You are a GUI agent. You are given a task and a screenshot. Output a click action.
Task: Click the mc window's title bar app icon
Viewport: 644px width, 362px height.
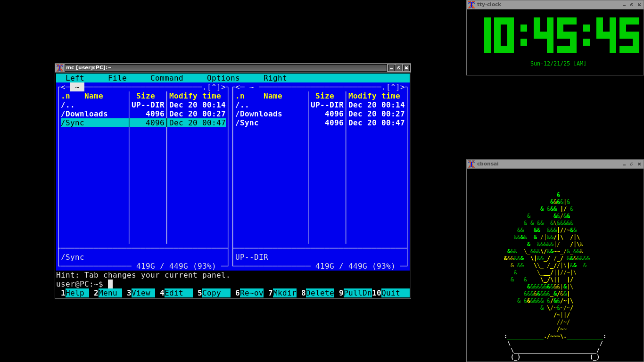click(x=60, y=68)
